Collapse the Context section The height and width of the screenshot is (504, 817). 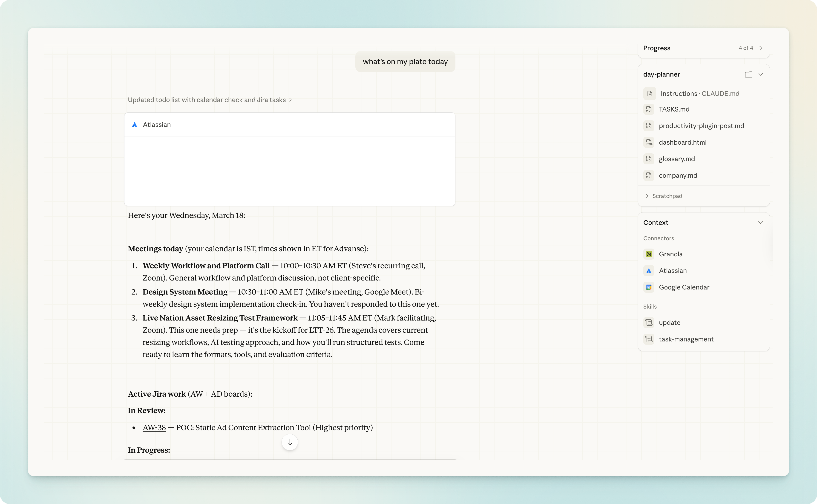pos(761,222)
